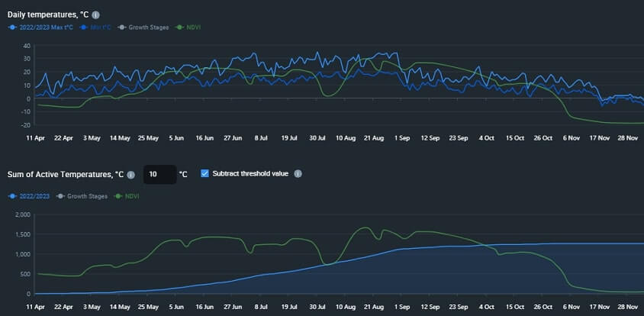
Task: Uncheck the Subtract threshold value checkbox
Action: (205, 173)
